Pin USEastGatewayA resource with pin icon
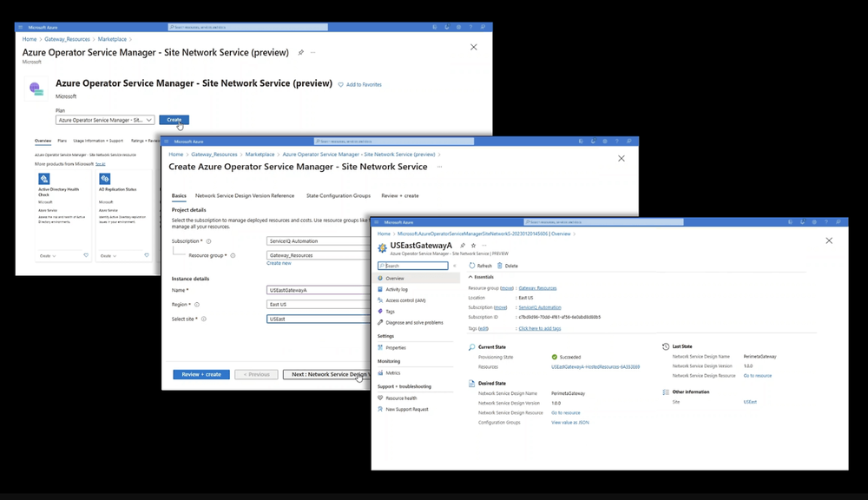 (x=463, y=246)
